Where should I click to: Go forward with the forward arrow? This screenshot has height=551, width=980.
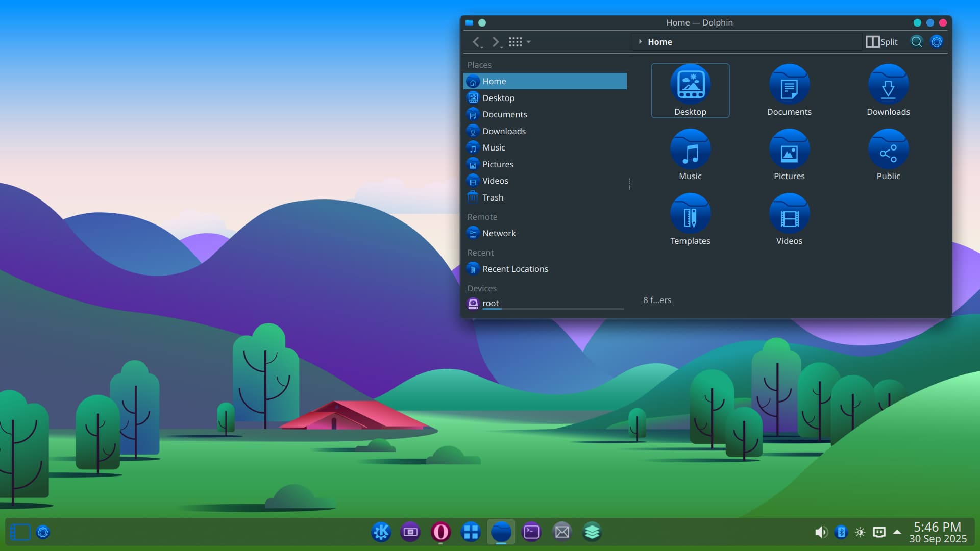pyautogui.click(x=495, y=42)
